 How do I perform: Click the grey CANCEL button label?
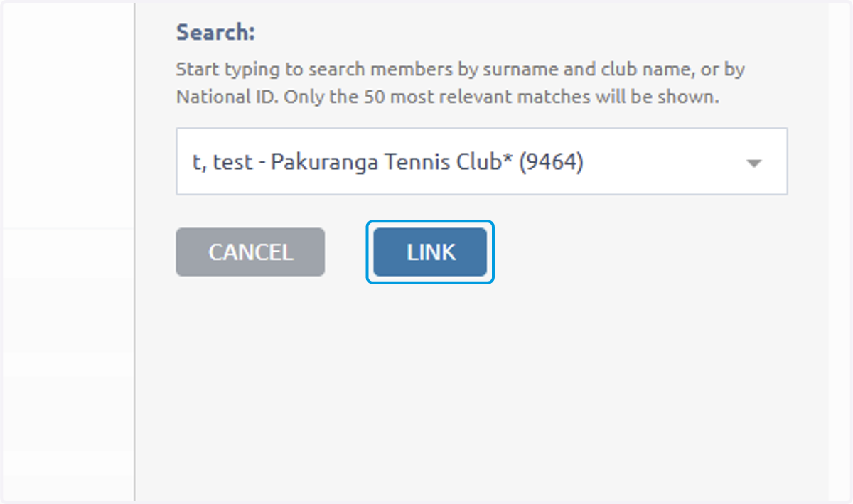[x=250, y=252]
